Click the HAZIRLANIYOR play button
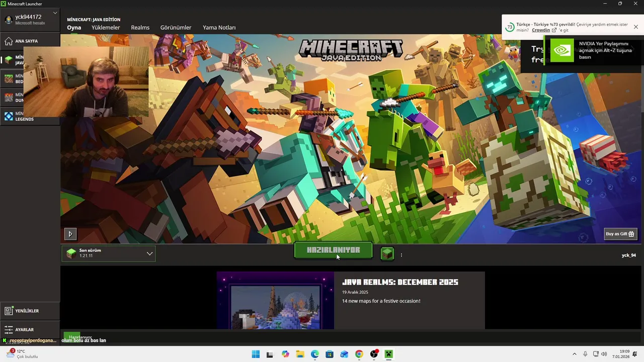 (x=333, y=250)
